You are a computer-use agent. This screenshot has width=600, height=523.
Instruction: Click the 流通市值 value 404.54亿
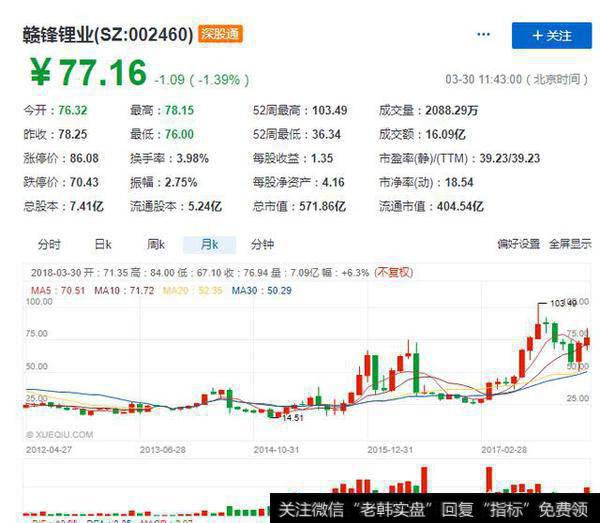point(460,206)
